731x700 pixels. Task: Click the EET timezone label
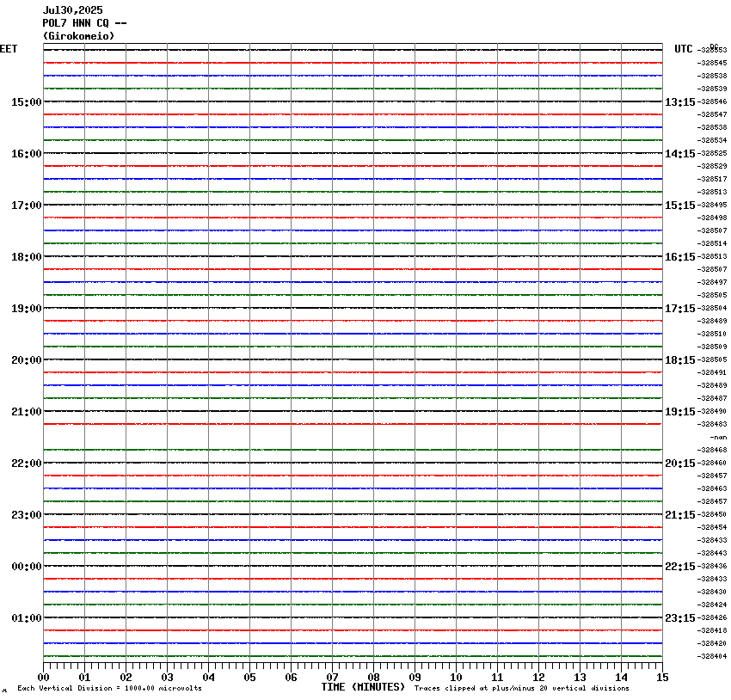click(9, 49)
